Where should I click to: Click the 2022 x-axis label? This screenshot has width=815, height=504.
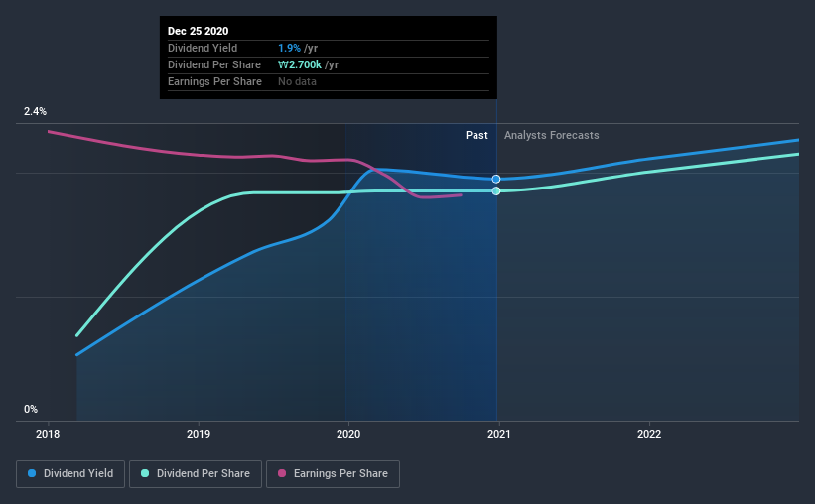pos(649,434)
